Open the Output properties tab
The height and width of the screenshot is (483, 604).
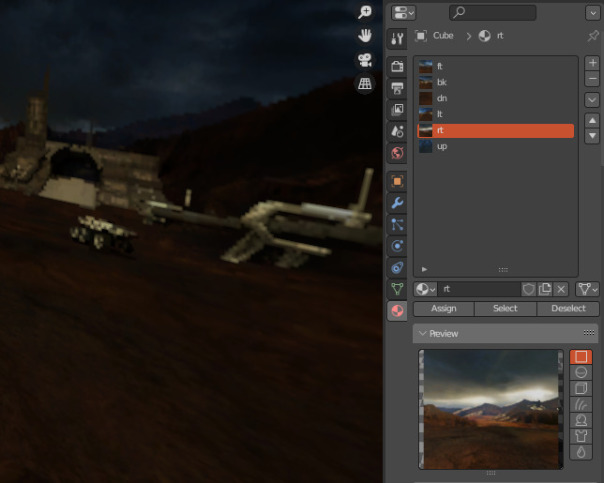[x=397, y=88]
